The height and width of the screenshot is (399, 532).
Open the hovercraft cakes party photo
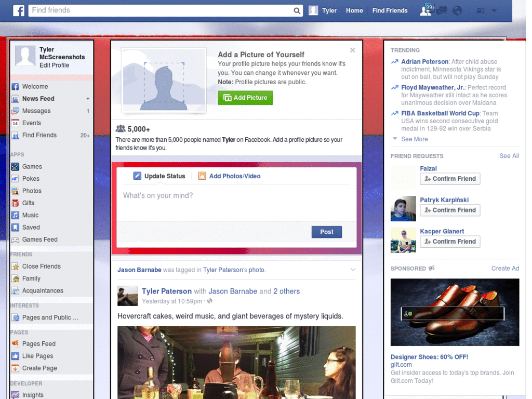coord(236,363)
